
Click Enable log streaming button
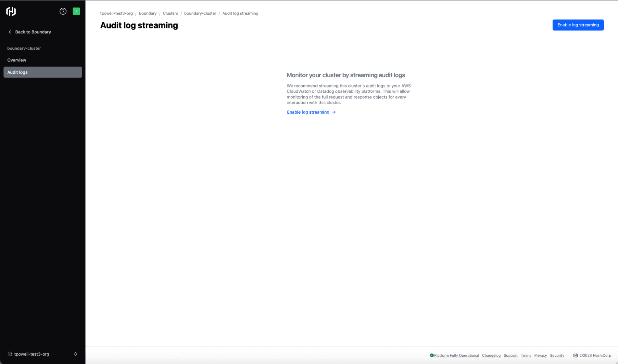point(578,25)
